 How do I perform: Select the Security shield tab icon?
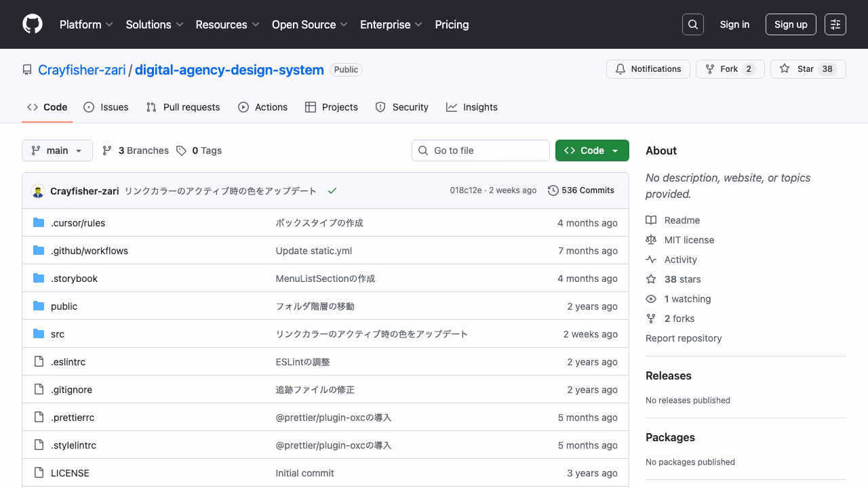click(380, 107)
